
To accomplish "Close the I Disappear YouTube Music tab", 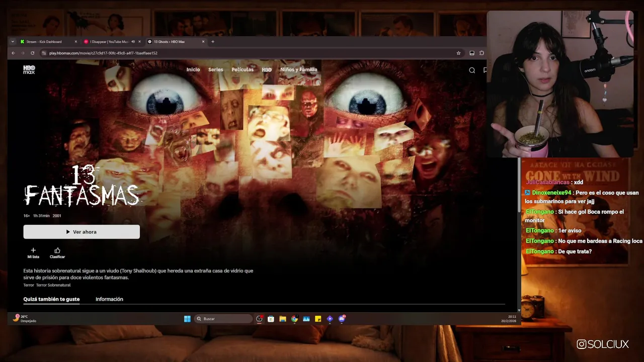I will 140,42.
